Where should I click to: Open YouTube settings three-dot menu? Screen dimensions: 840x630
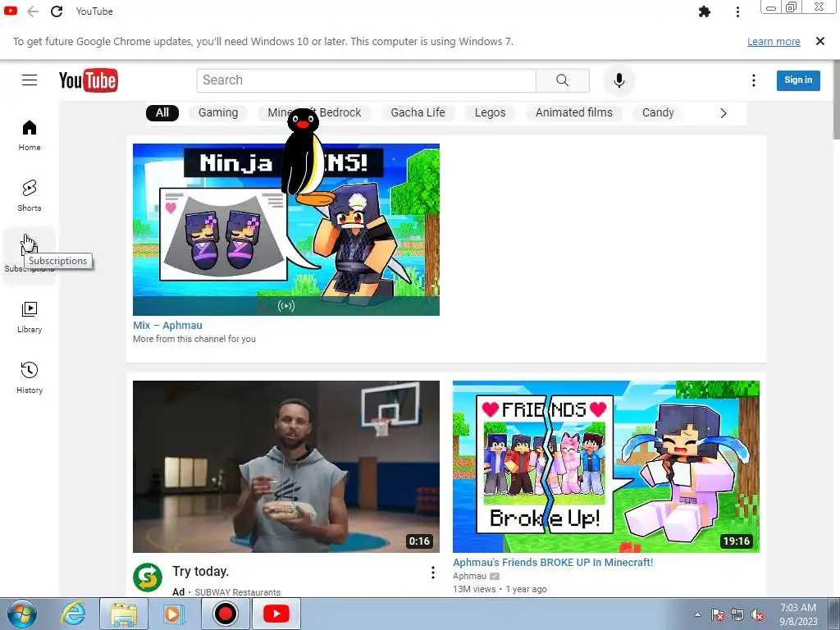tap(754, 80)
